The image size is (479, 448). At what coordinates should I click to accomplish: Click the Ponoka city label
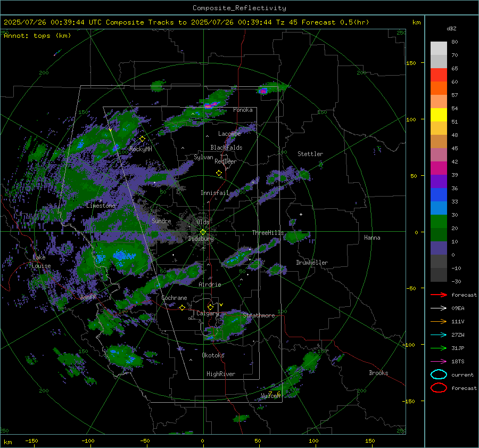click(x=243, y=110)
